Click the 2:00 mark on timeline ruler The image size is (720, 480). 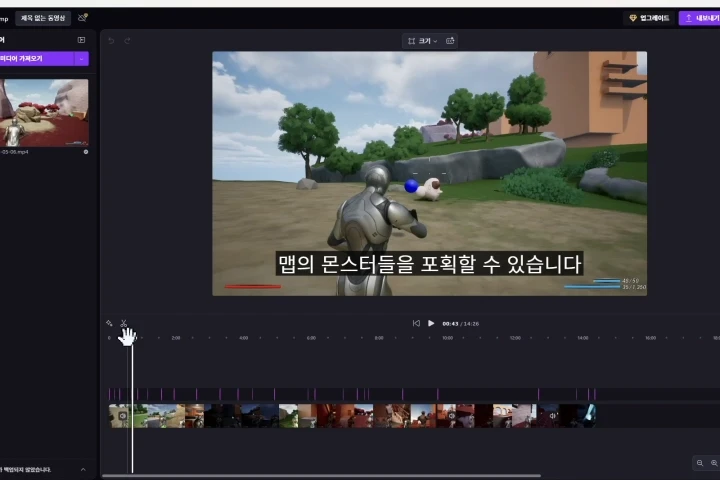pyautogui.click(x=176, y=338)
